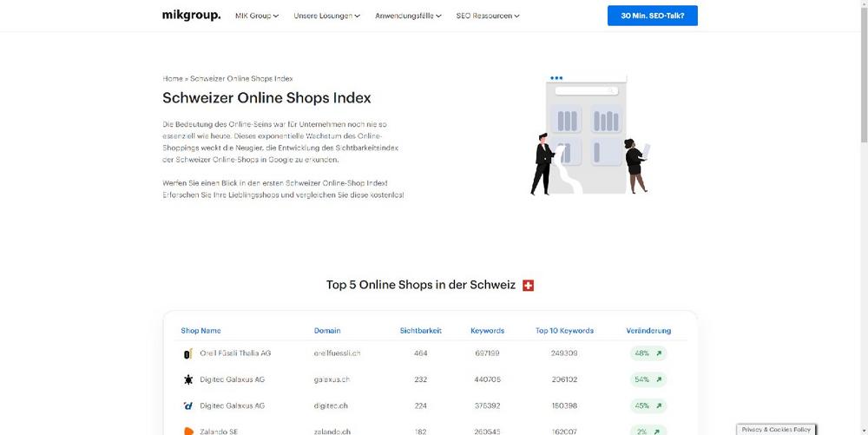Image resolution: width=868 pixels, height=435 pixels.
Task: Expand the Anwendungsfälle menu
Action: click(x=408, y=16)
